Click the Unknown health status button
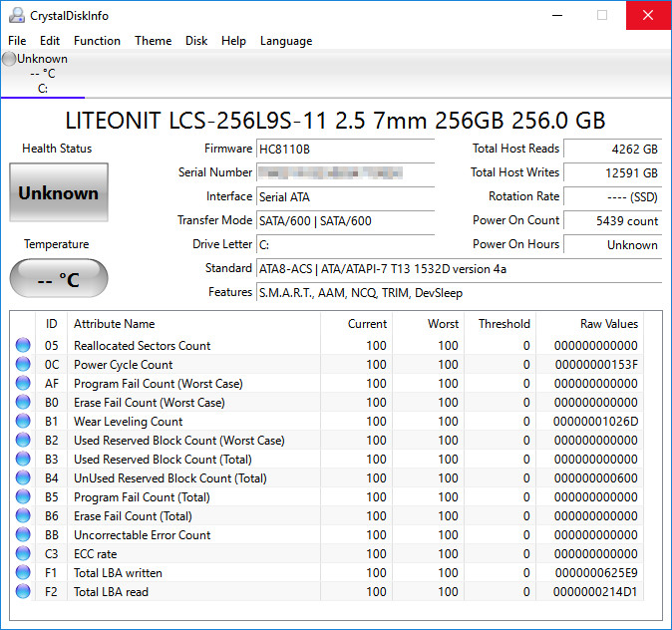This screenshot has width=672, height=630. click(x=59, y=192)
